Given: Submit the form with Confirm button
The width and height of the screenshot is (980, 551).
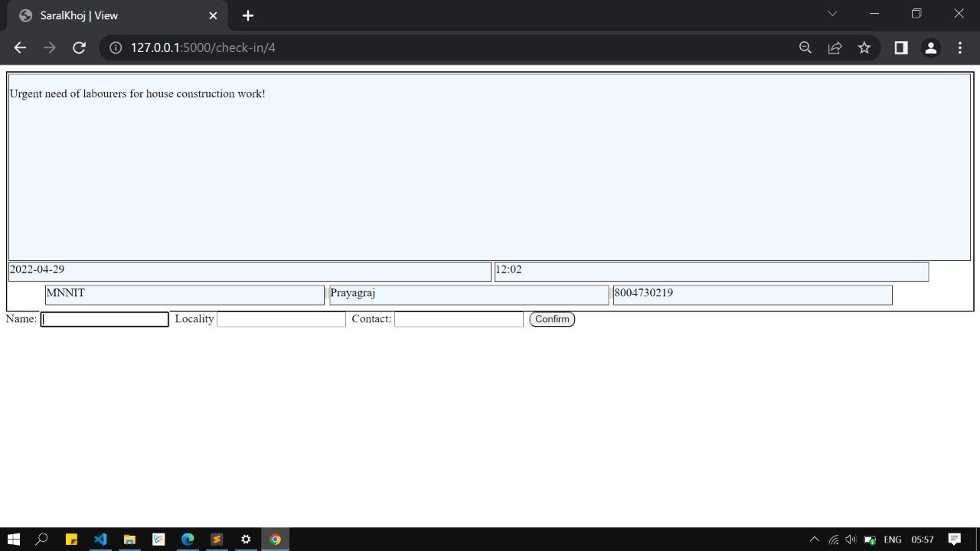Looking at the screenshot, I should [x=552, y=319].
